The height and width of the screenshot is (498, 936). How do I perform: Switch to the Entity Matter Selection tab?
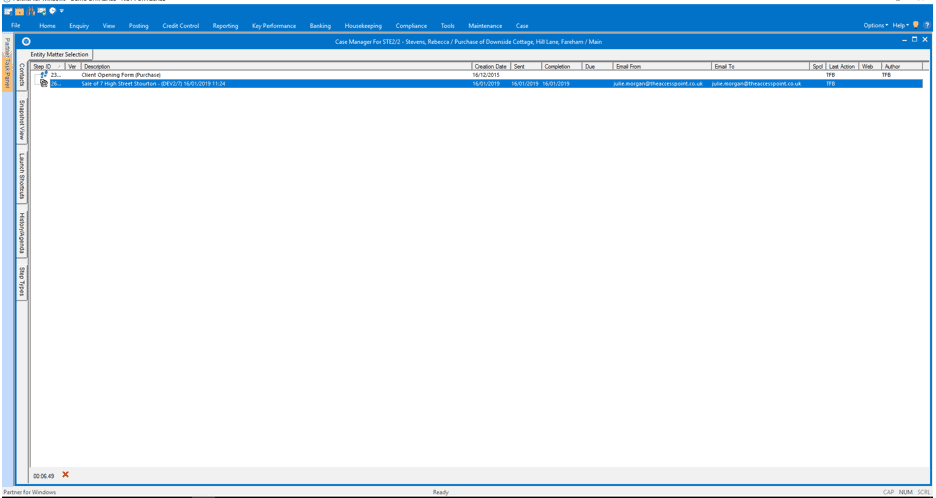click(59, 54)
